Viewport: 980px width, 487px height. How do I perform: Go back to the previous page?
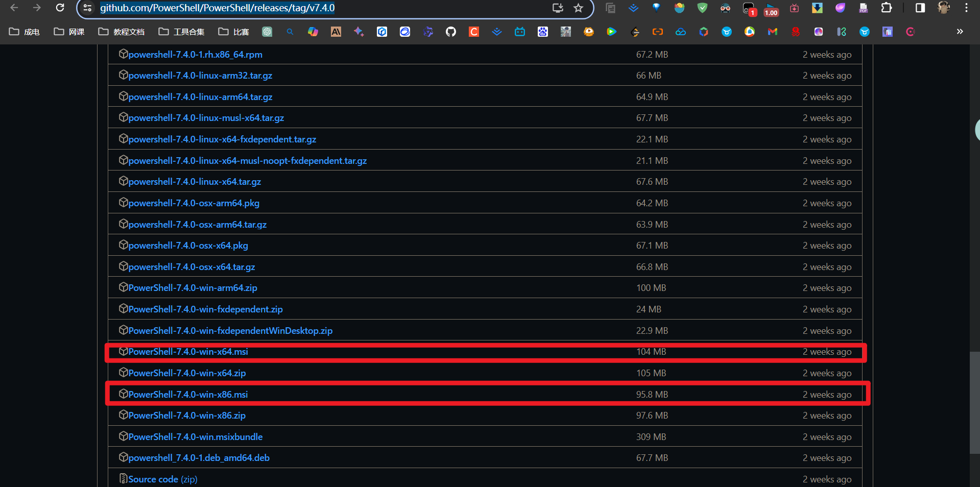(x=14, y=8)
